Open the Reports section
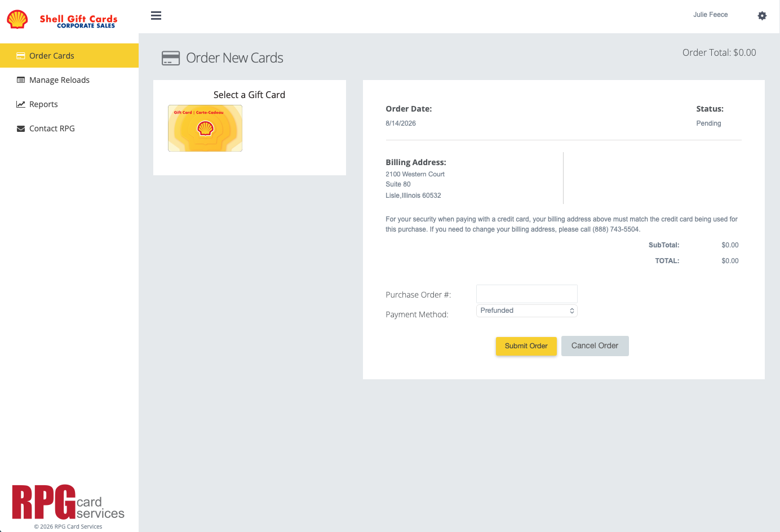The image size is (780, 532). (69, 104)
